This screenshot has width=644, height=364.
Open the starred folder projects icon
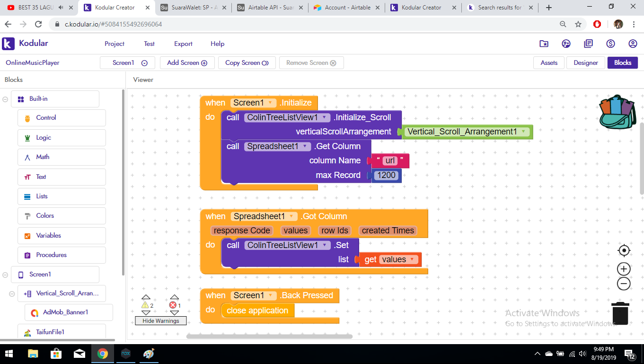pyautogui.click(x=544, y=44)
